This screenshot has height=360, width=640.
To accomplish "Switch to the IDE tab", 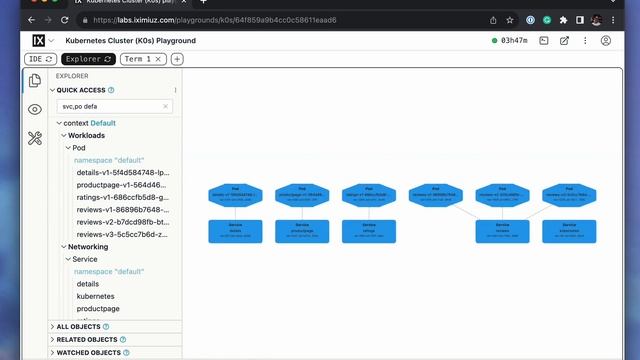I will 40,59.
